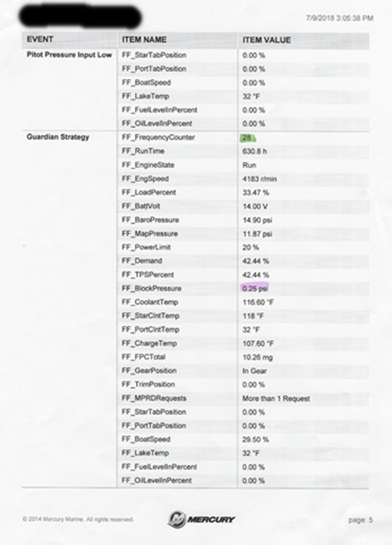Click the FF_CoolantTemp row label

coord(149,302)
